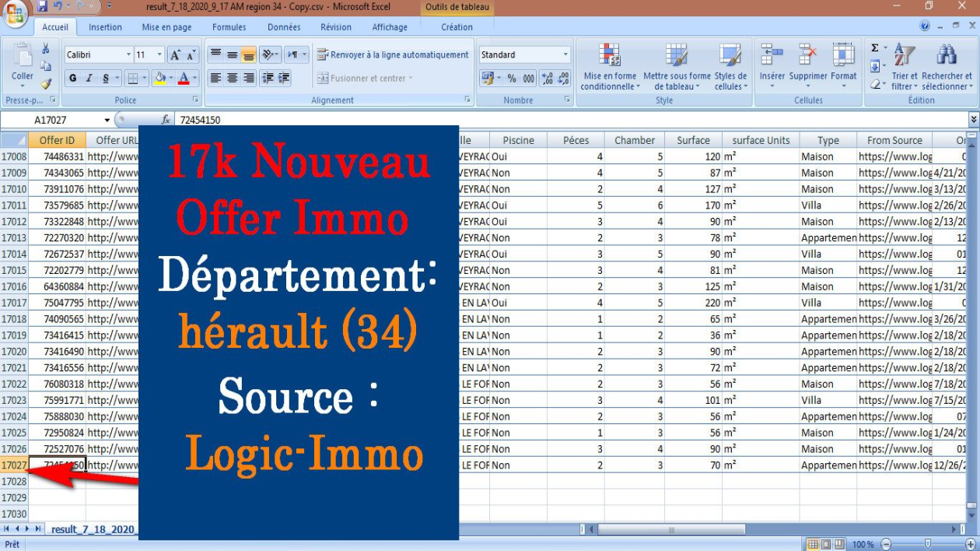Screen dimensions: 980x551
Task: Switch to the Insertion tab
Action: (x=105, y=27)
